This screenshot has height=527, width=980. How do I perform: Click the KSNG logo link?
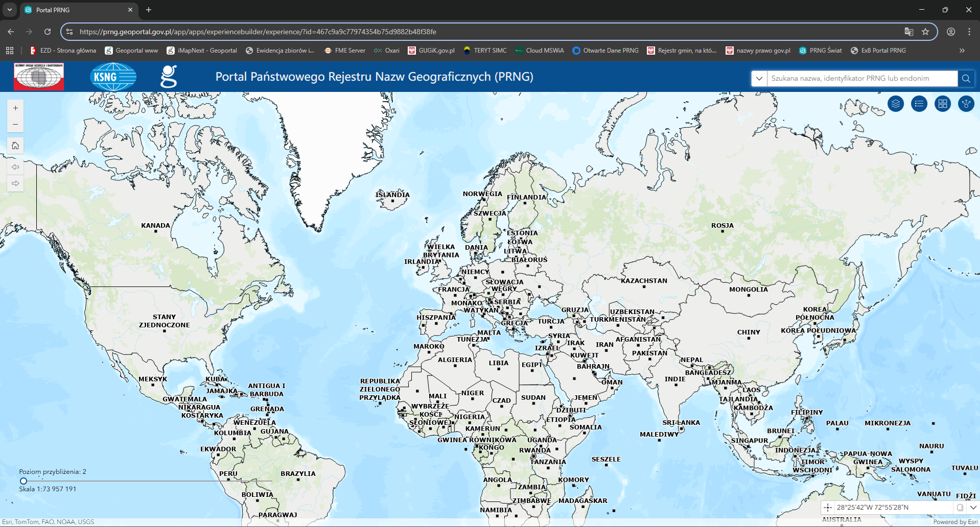pos(113,77)
